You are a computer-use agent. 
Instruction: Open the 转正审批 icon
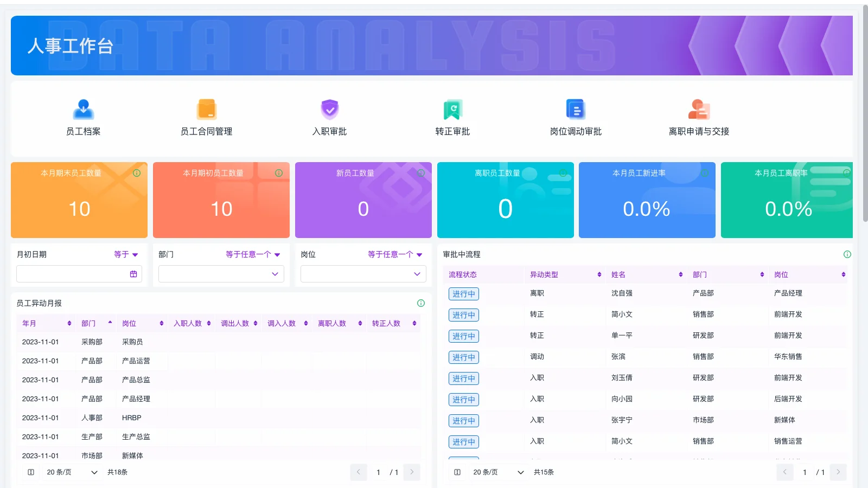click(x=452, y=110)
